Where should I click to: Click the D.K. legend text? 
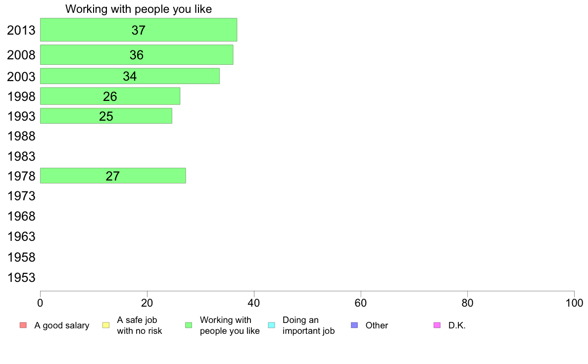click(457, 325)
